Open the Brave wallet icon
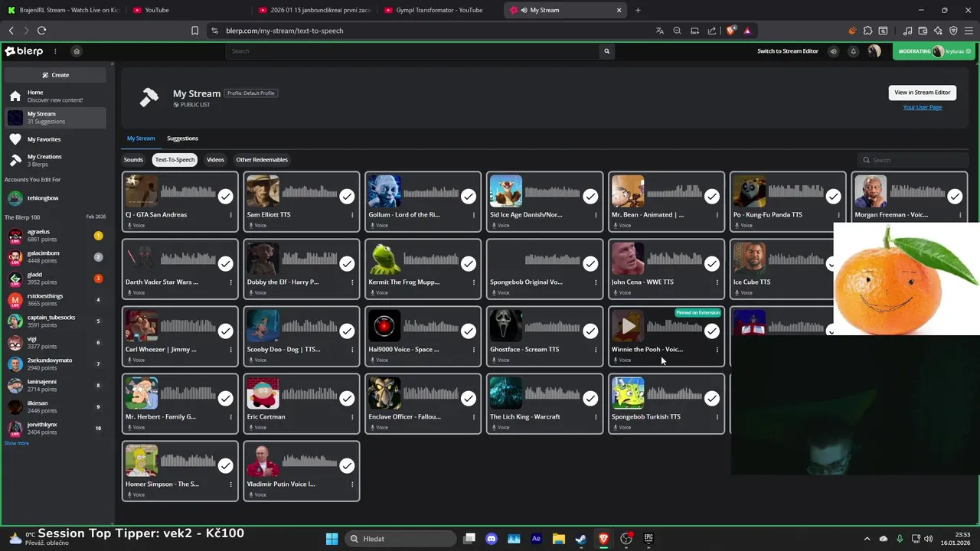Screen dimensions: 980x551 [923, 31]
